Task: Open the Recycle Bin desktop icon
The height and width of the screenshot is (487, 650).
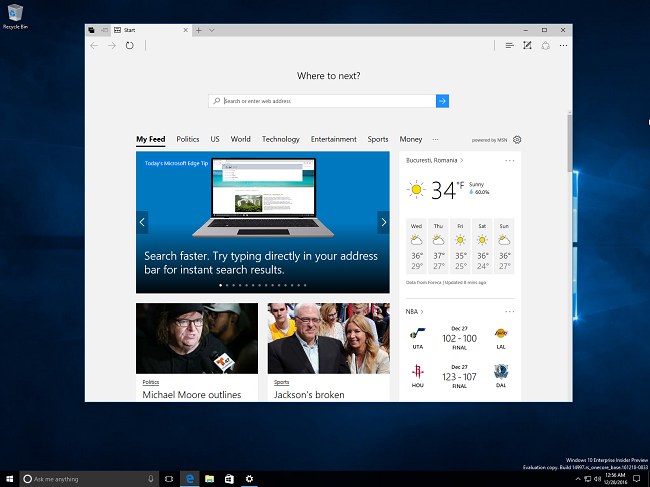Action: pyautogui.click(x=15, y=17)
